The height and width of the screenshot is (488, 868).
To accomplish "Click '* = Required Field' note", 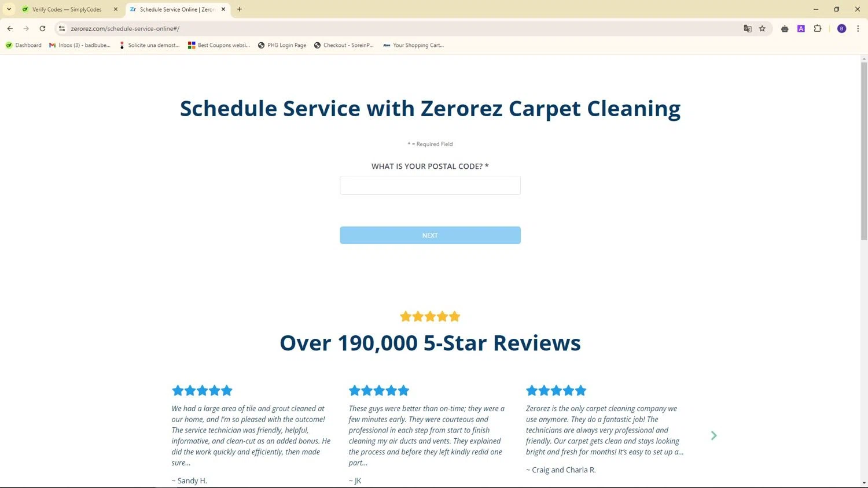I will click(430, 144).
